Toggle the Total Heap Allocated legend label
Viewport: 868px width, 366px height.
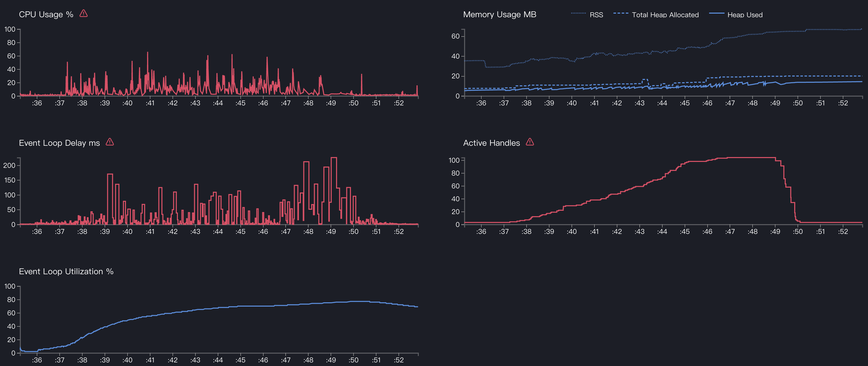(665, 15)
